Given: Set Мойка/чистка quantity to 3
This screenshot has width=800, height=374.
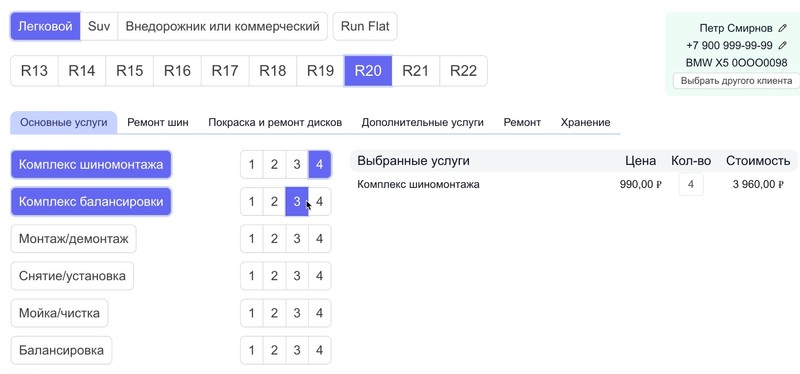Looking at the screenshot, I should pos(297,313).
